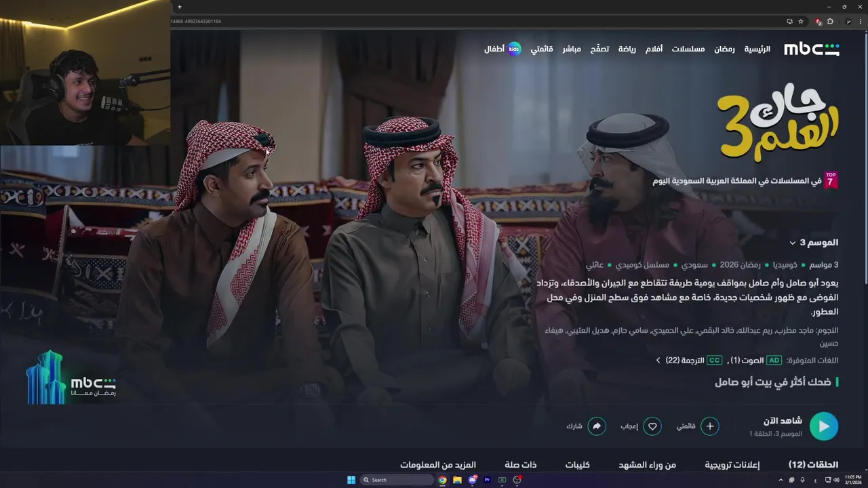Open the تصفّح navigation item

599,49
